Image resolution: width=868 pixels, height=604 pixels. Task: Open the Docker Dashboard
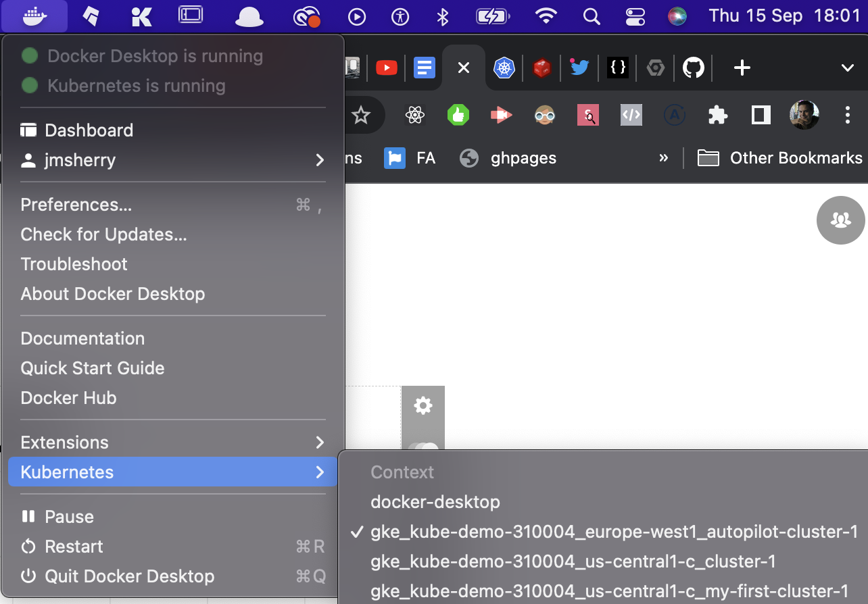173,130
